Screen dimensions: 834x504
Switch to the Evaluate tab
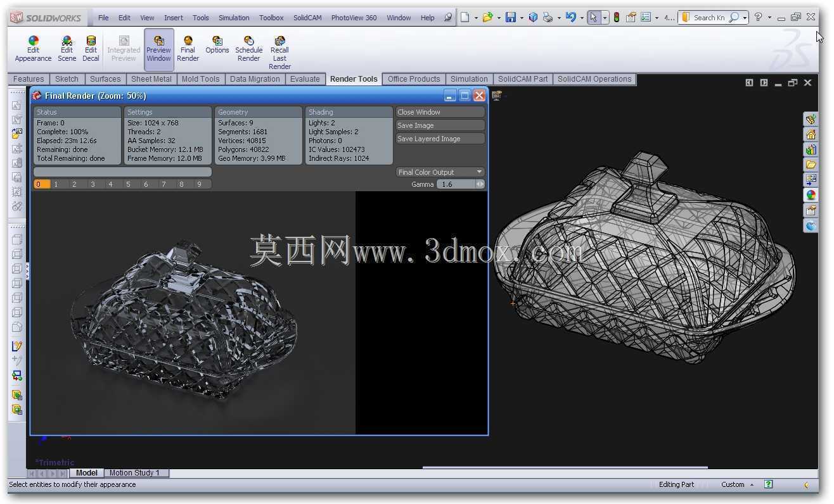click(x=305, y=79)
